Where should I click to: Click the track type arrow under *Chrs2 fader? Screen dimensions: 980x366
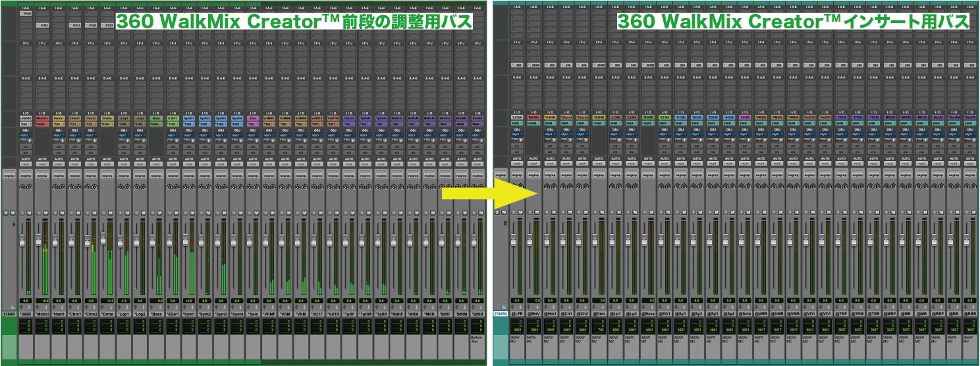[95, 307]
